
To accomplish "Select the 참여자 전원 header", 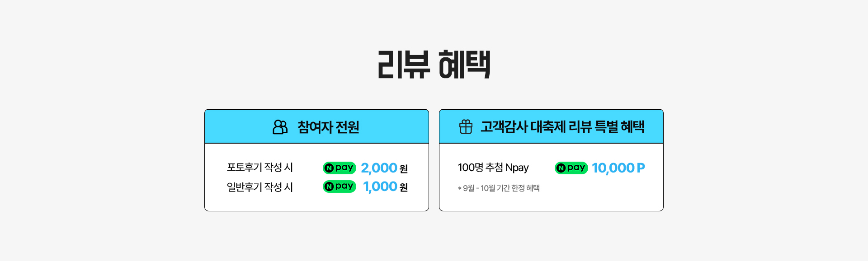I will click(x=316, y=126).
